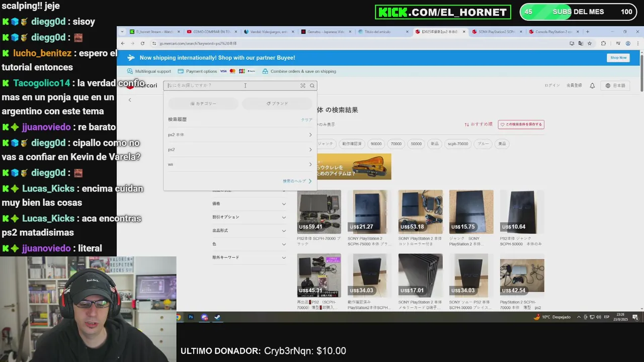Expand the 出品形式 filter
Viewport: 644px width, 362px height.
(x=249, y=230)
